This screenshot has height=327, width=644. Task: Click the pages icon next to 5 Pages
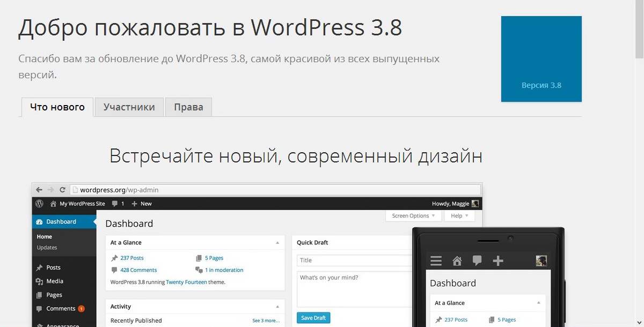tap(199, 258)
